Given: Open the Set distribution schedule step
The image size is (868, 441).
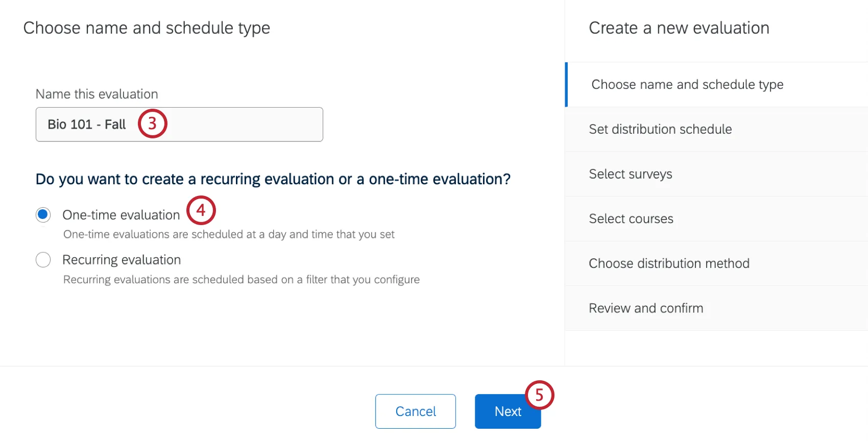Looking at the screenshot, I should pos(660,129).
